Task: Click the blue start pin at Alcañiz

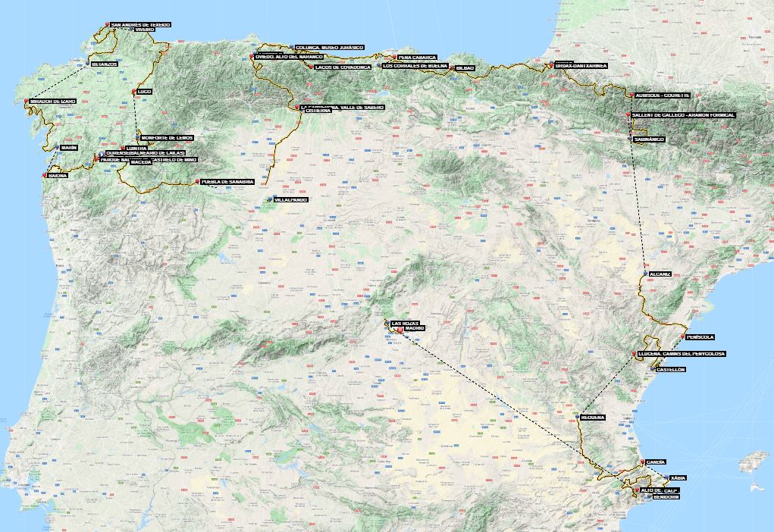Action: coord(644,274)
